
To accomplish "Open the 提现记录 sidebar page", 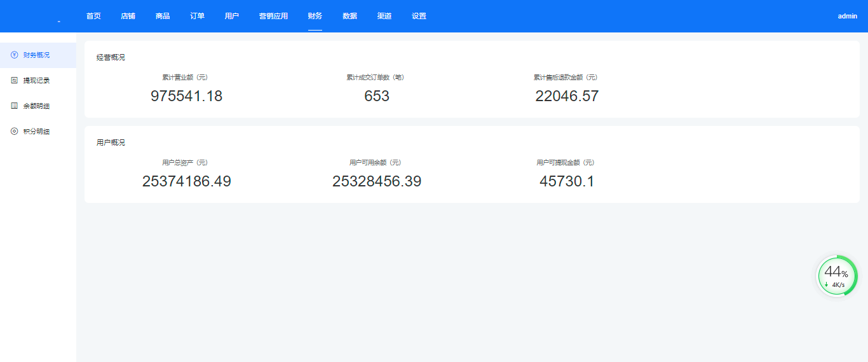I will (x=36, y=81).
